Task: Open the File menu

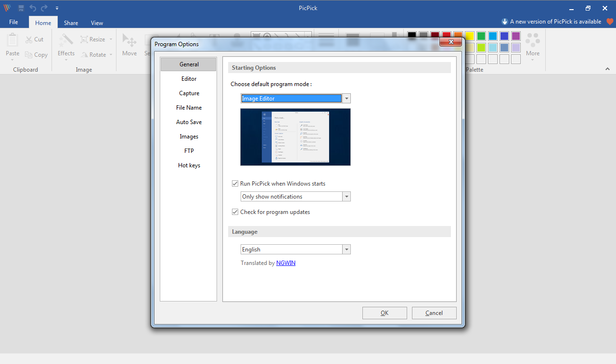Action: pos(13,22)
